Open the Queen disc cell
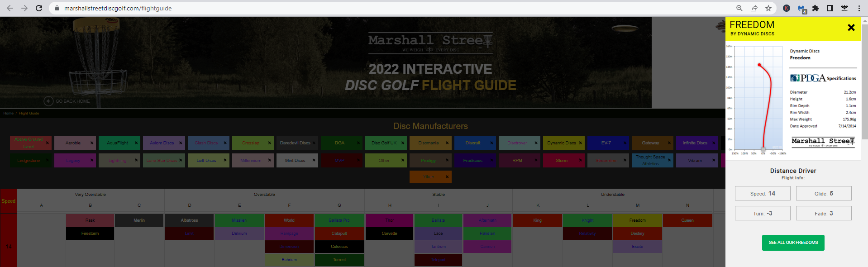This screenshot has height=267, width=868. pos(687,220)
